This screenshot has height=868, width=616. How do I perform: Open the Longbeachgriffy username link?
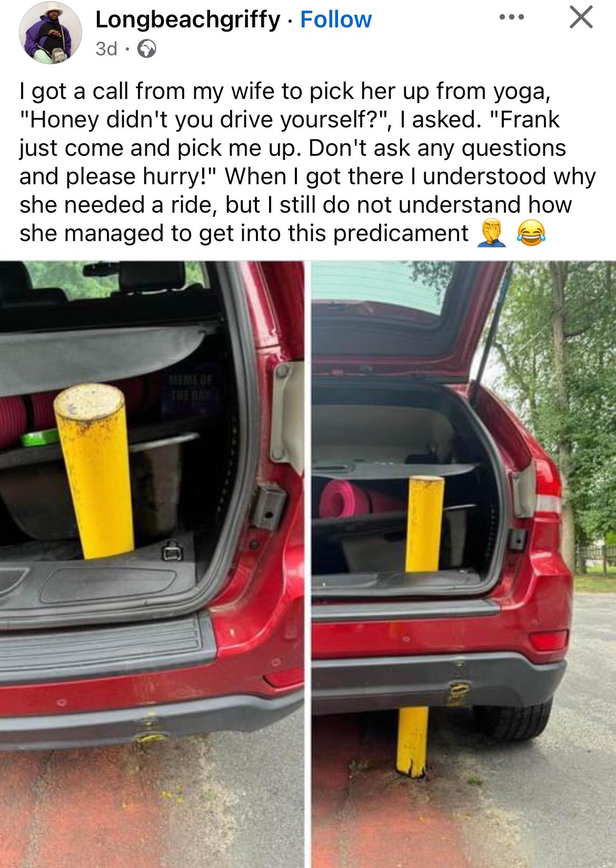tap(188, 19)
